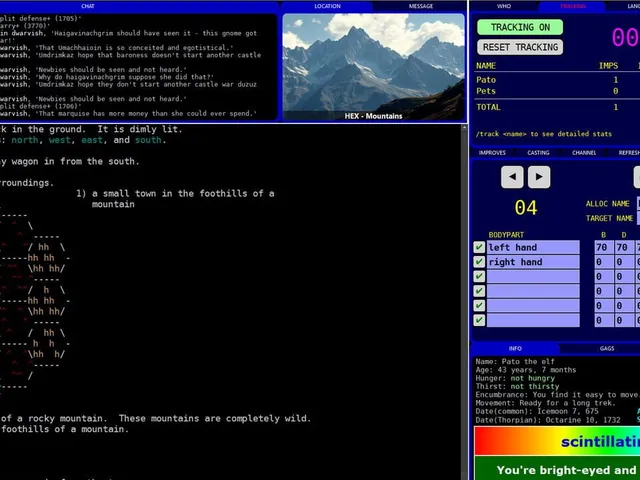Click the B value field for right hand

[x=604, y=262]
